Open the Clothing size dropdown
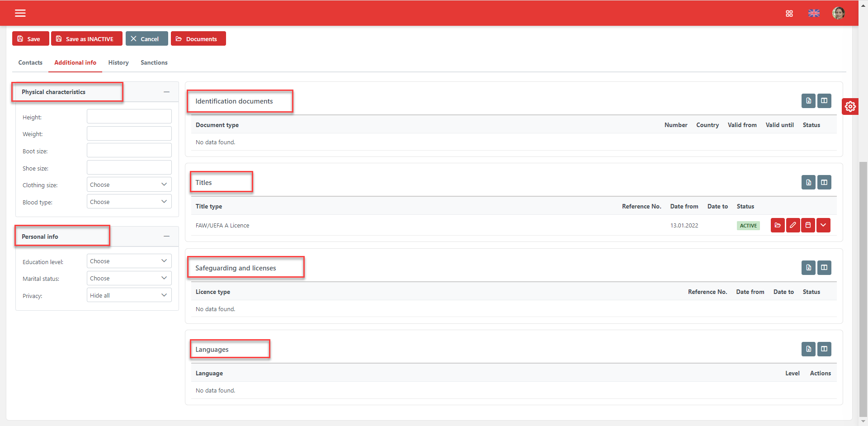 click(x=129, y=185)
